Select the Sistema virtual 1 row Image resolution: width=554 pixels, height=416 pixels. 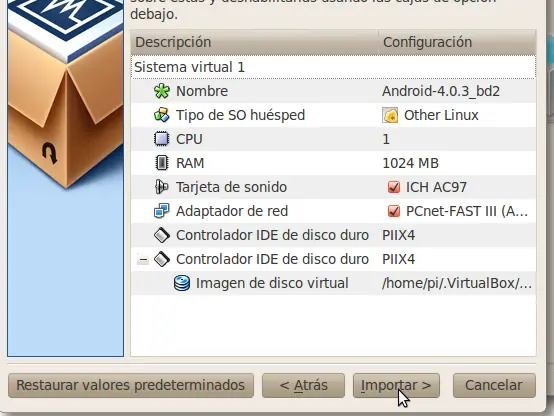point(334,67)
